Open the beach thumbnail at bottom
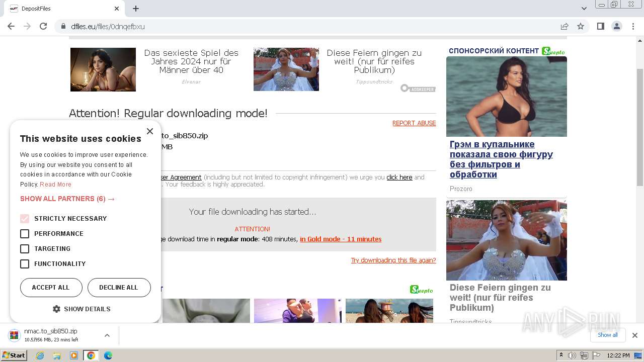Image resolution: width=644 pixels, height=362 pixels. (x=389, y=311)
